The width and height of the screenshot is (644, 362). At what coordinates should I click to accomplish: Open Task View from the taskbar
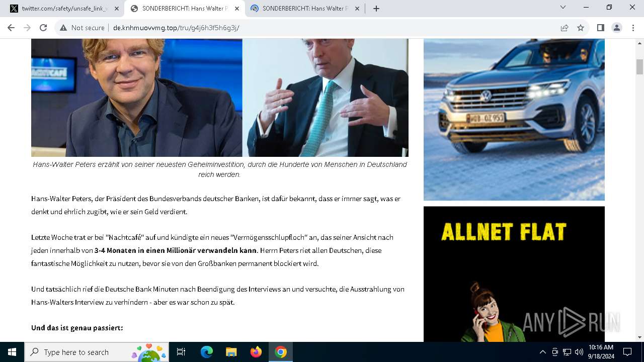pyautogui.click(x=181, y=352)
